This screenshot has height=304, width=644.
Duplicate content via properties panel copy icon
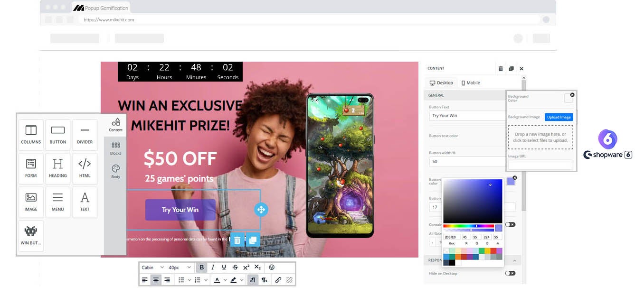coord(511,69)
